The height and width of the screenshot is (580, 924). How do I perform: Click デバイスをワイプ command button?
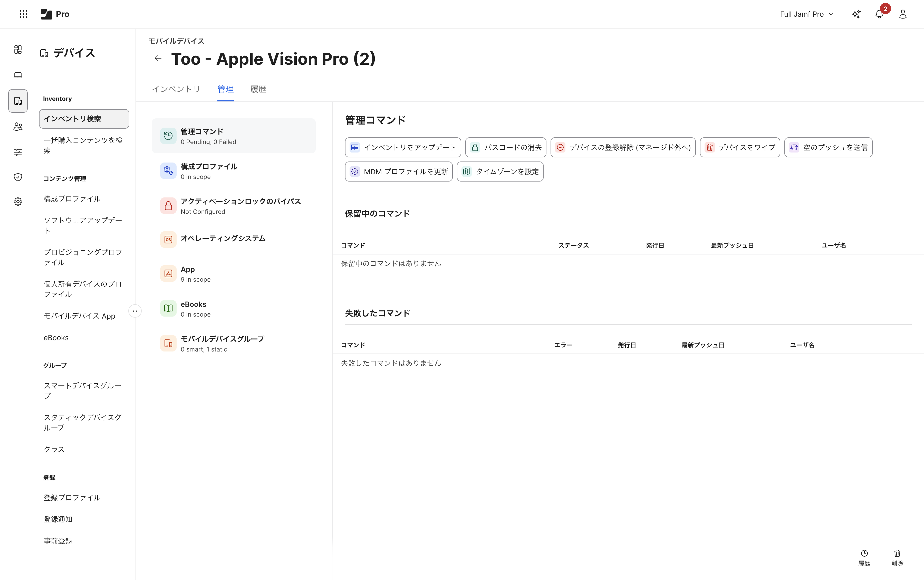[x=740, y=147]
